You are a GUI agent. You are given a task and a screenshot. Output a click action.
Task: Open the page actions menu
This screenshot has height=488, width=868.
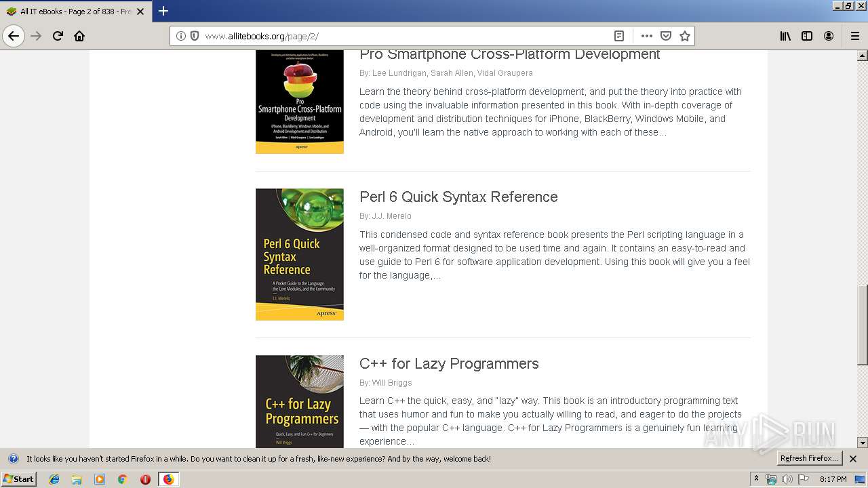[647, 36]
